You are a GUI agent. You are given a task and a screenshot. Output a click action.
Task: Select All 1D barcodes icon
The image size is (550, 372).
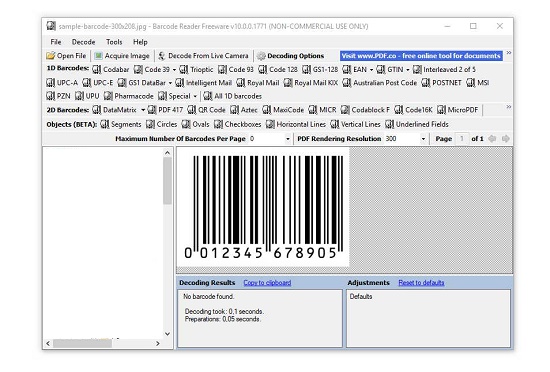tap(208, 96)
